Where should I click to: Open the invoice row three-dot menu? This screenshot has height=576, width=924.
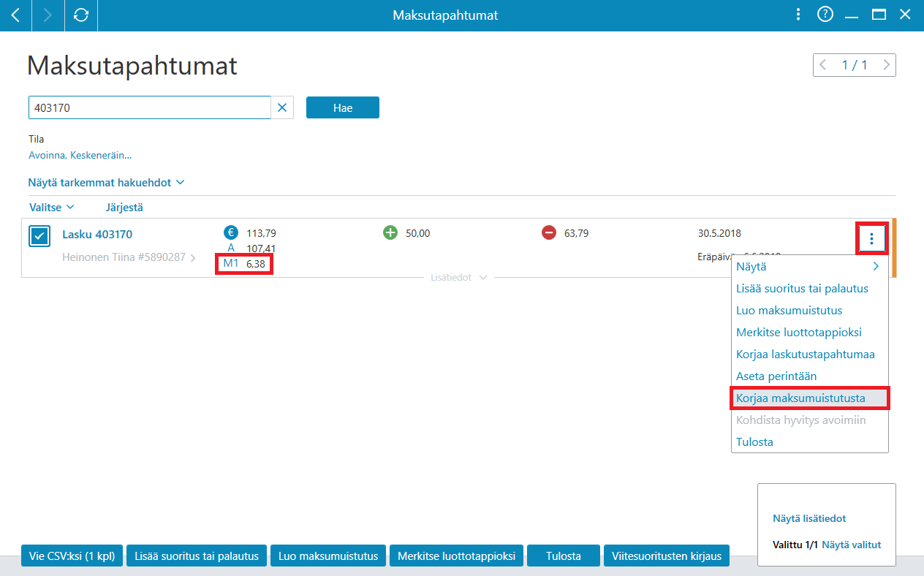[x=871, y=238]
